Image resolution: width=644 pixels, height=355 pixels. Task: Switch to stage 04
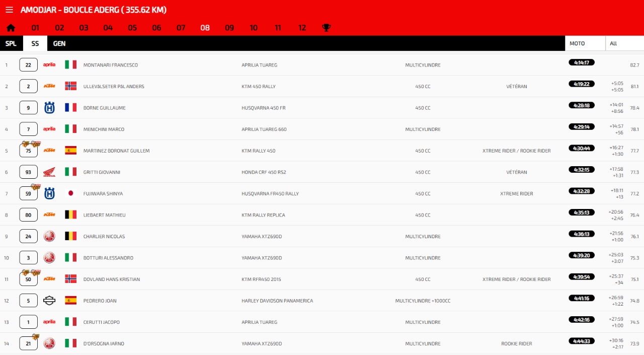[108, 28]
